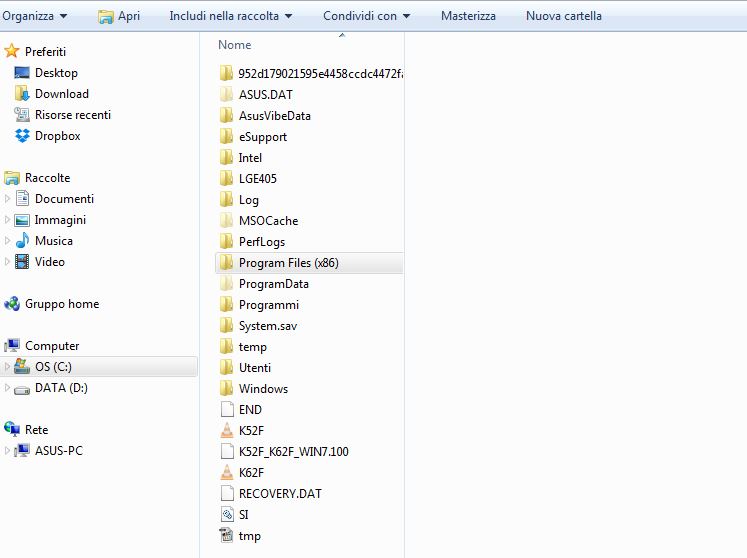
Task: Open the Raccolte label in the navigation pane
Action: click(x=48, y=178)
